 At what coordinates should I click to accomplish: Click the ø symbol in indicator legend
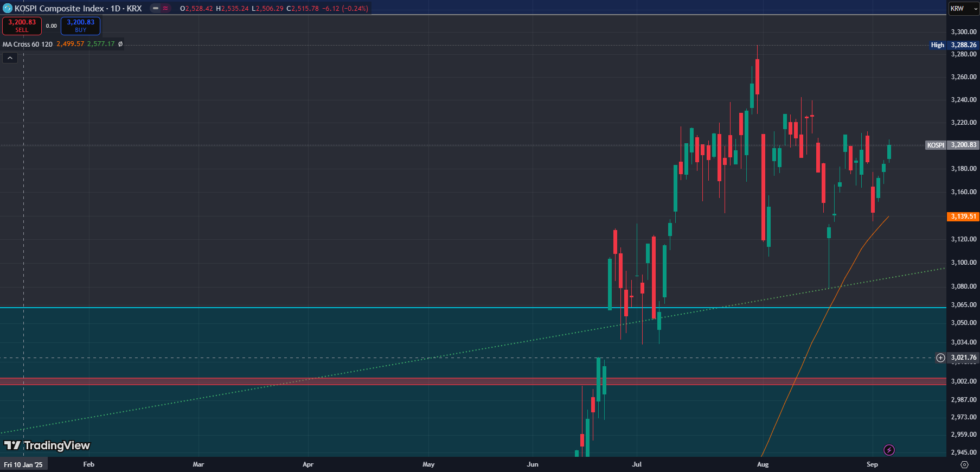(120, 44)
